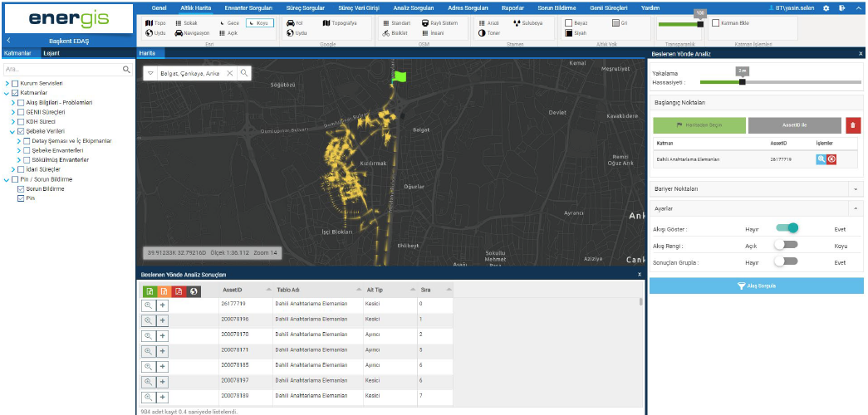Screen dimensions: 868x415
Task: Uncheck the Pin layer checkbox
Action: click(21, 198)
